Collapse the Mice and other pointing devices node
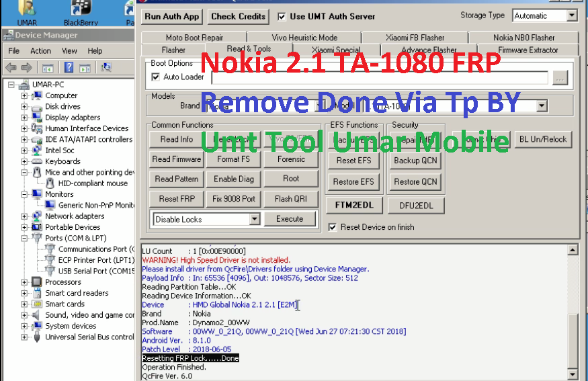 [x=24, y=173]
